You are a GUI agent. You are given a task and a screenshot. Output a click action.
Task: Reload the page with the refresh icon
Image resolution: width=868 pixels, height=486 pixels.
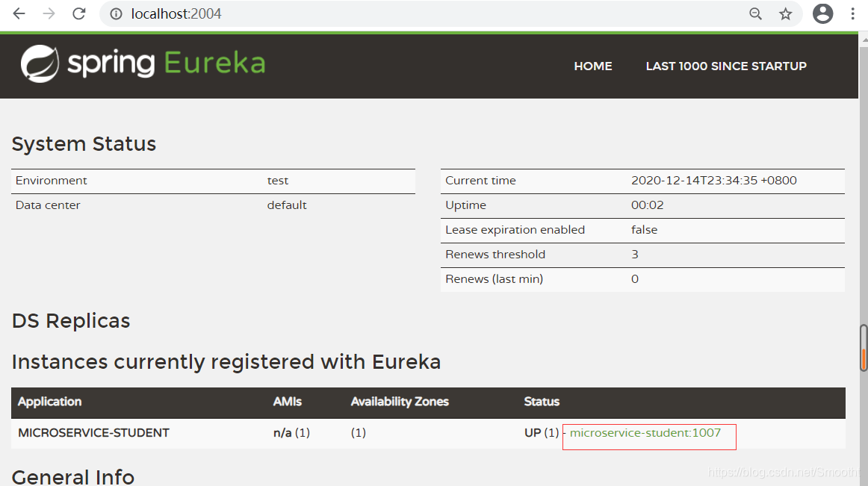tap(79, 13)
